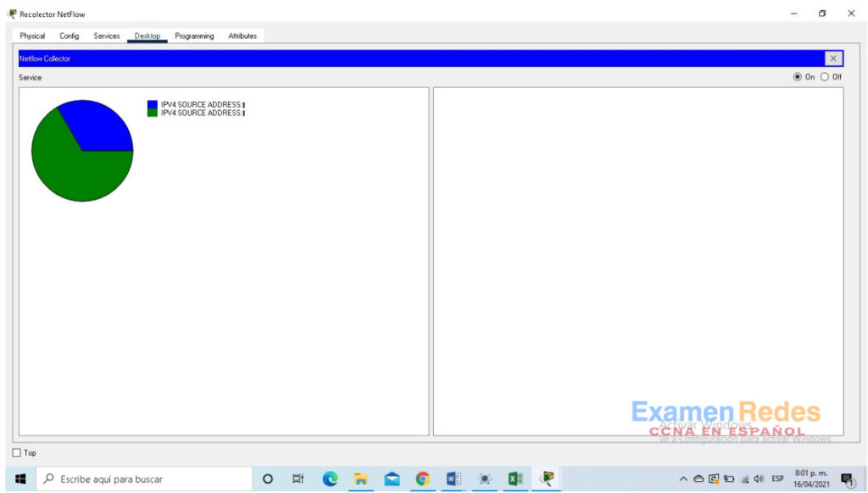
Task: Close the Netflow Collector service window
Action: pos(832,58)
